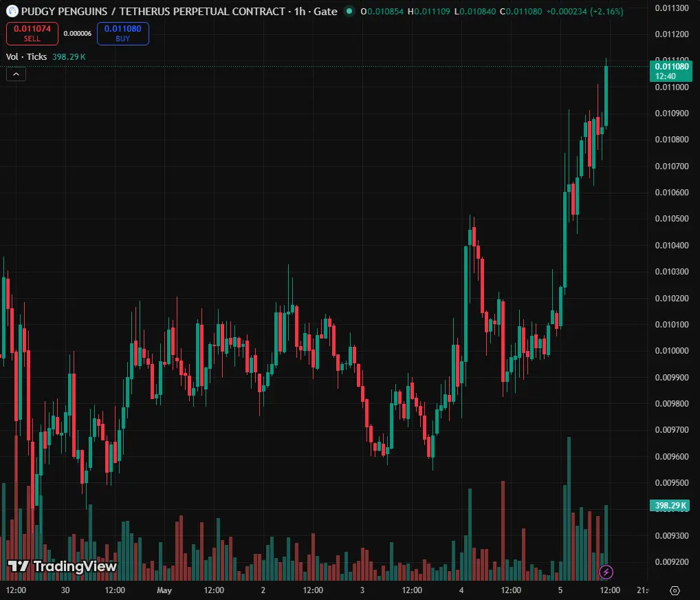Click the 0.010500 price axis label

tap(672, 219)
